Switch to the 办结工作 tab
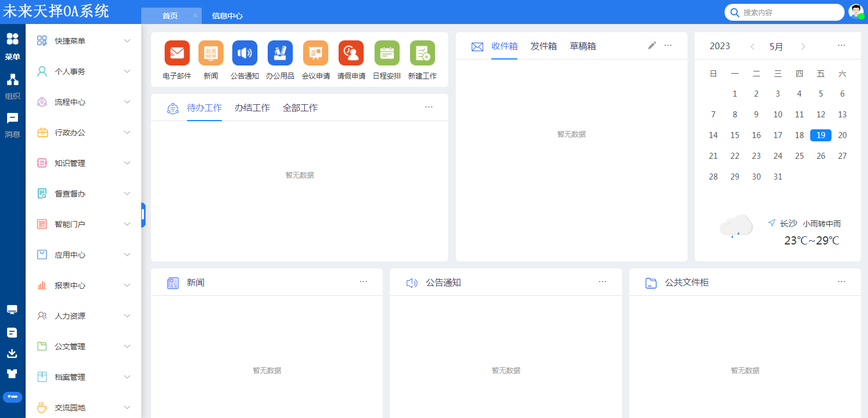The width and height of the screenshot is (868, 418). click(252, 108)
